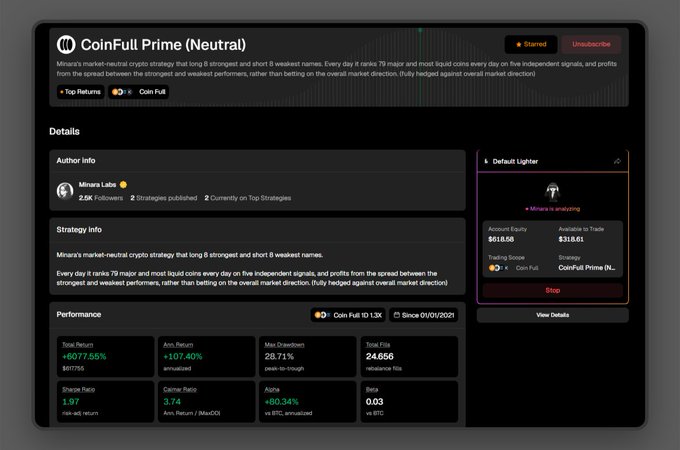680x450 pixels.
Task: Click the icon left of Default Lighter
Action: (x=486, y=161)
